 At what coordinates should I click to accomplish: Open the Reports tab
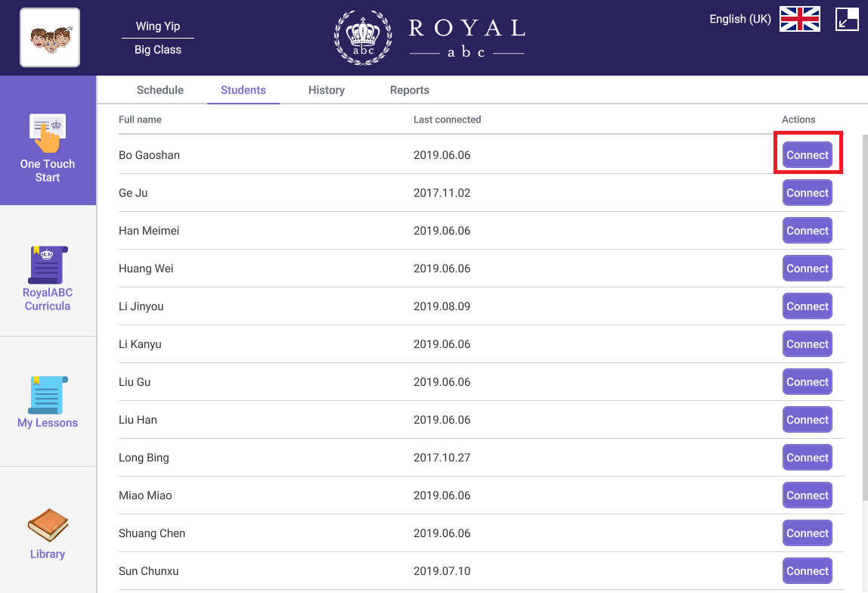pyautogui.click(x=409, y=90)
